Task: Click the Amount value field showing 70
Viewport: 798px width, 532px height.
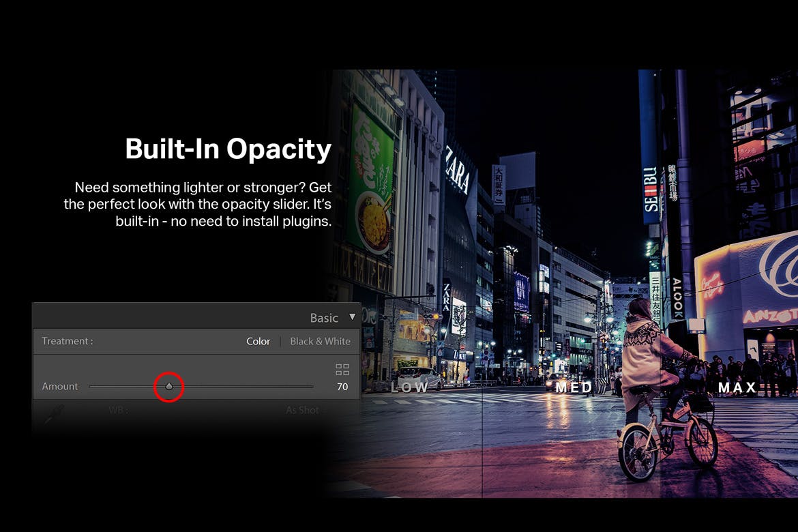Action: (342, 387)
